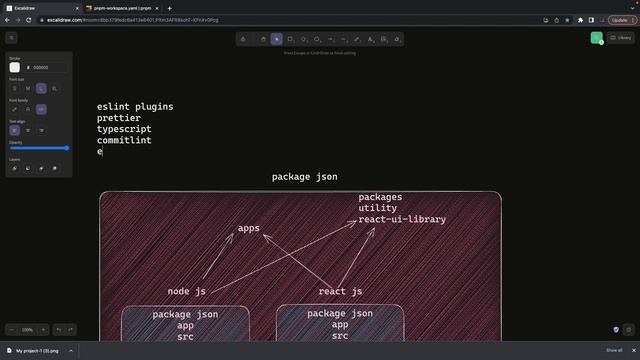Reload the Excalidraw page
This screenshot has width=640, height=360.
click(x=29, y=20)
